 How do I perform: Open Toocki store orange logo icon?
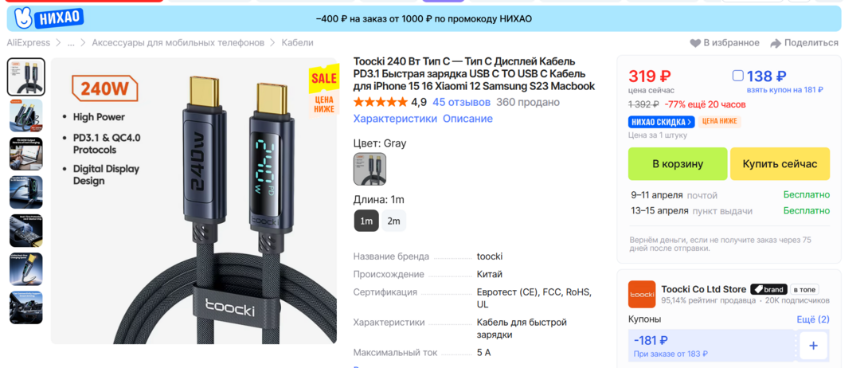642,295
